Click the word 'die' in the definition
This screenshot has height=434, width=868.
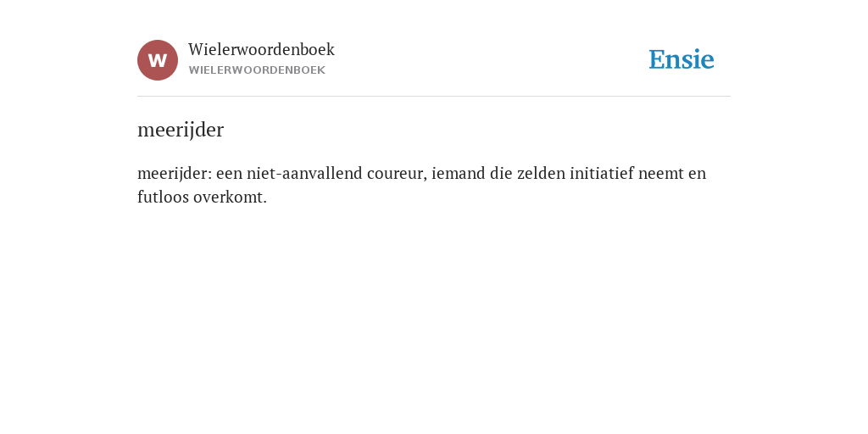point(501,174)
